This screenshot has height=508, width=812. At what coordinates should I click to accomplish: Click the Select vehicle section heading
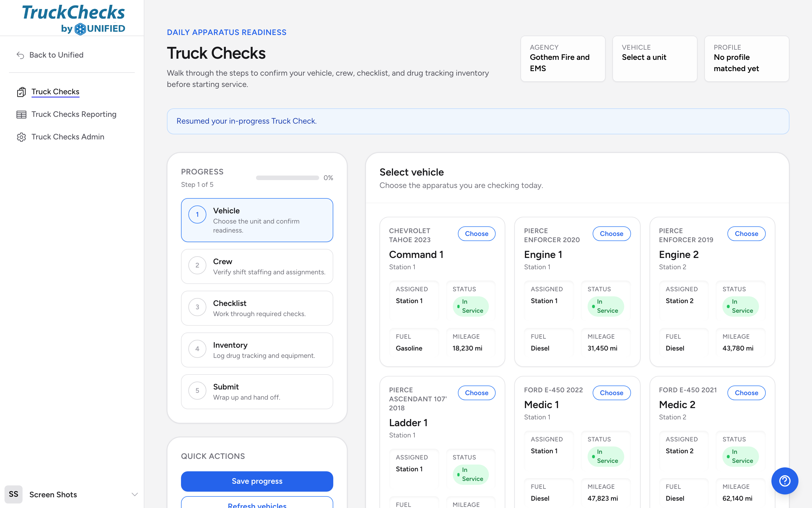pyautogui.click(x=411, y=172)
